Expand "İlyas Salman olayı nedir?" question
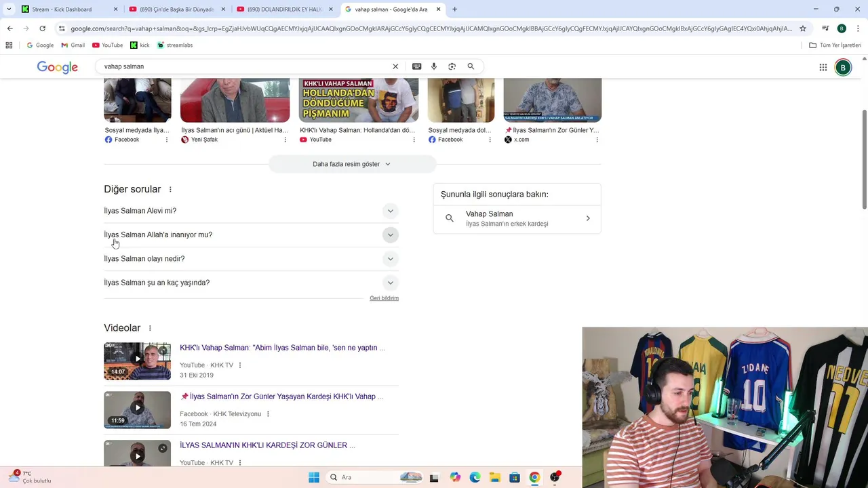The image size is (868, 488). point(251,259)
